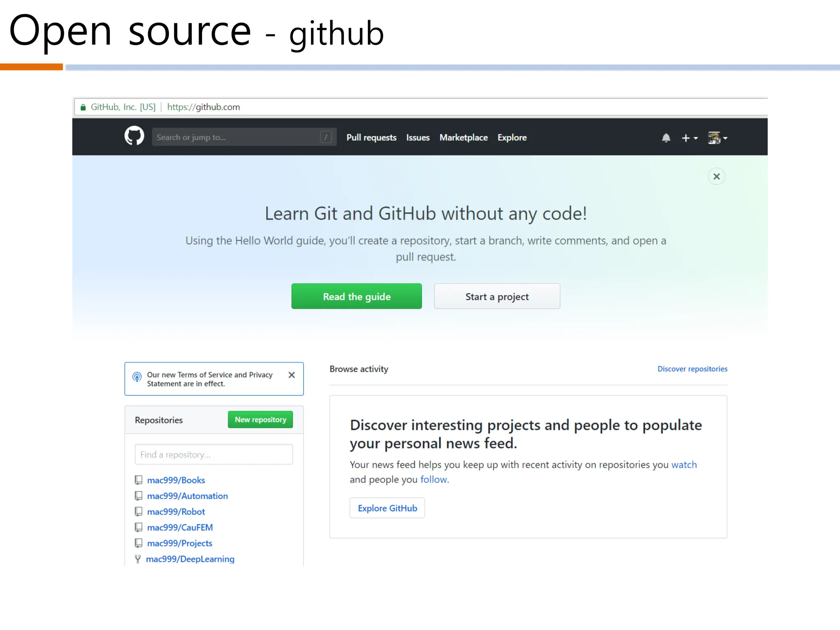Image resolution: width=840 pixels, height=630 pixels.
Task: Click Read the guide button
Action: (357, 296)
